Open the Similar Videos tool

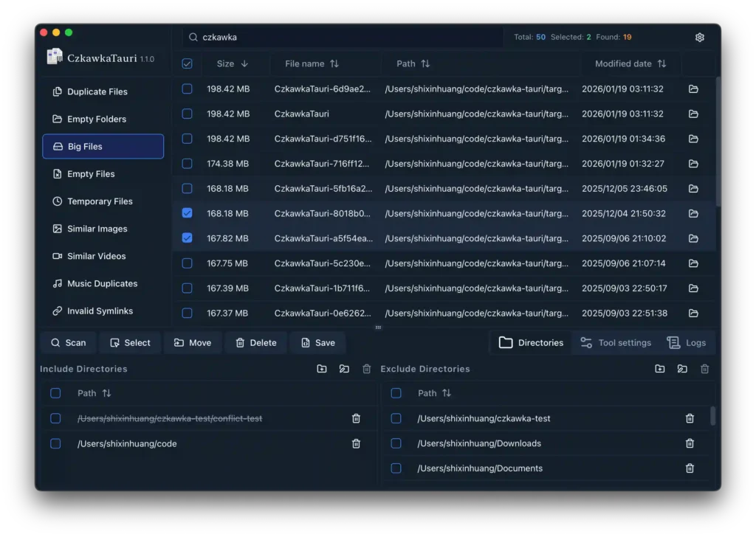click(x=103, y=256)
